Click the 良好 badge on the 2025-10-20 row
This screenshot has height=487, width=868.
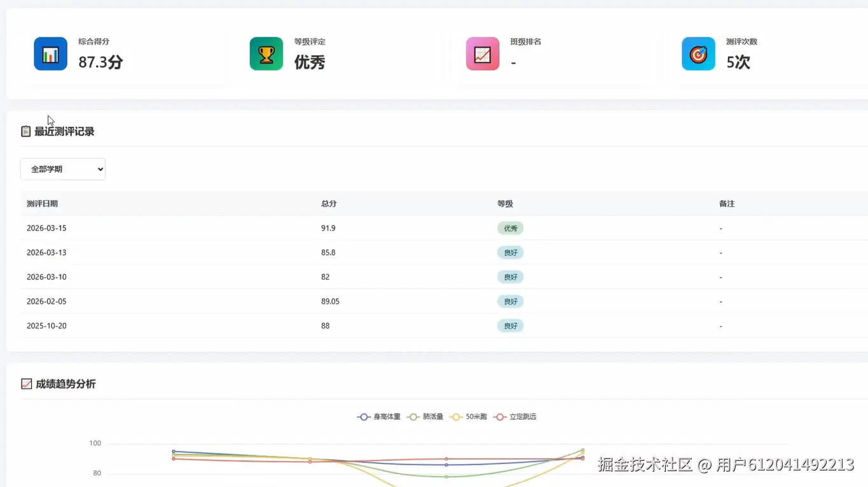pyautogui.click(x=510, y=326)
